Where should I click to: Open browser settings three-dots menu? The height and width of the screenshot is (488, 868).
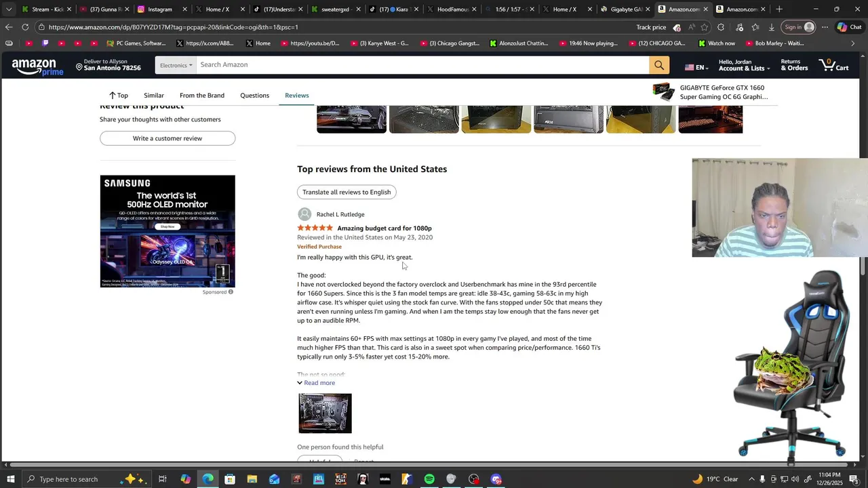tap(825, 27)
